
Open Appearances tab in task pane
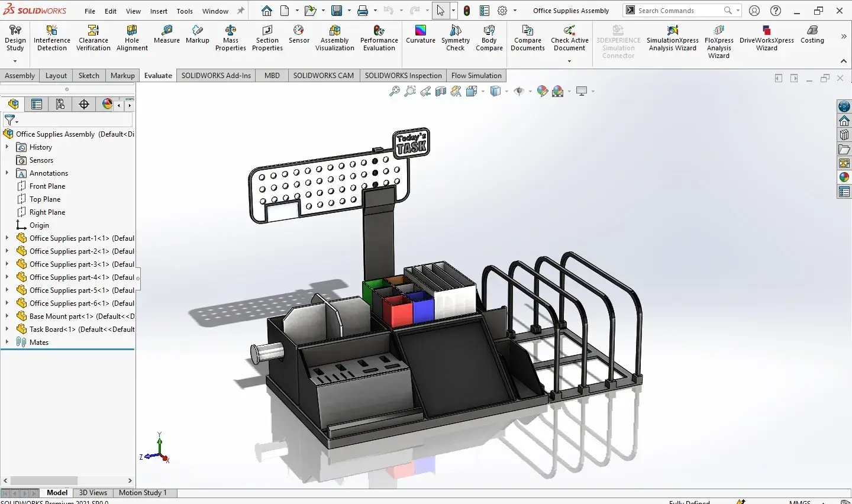[x=844, y=177]
